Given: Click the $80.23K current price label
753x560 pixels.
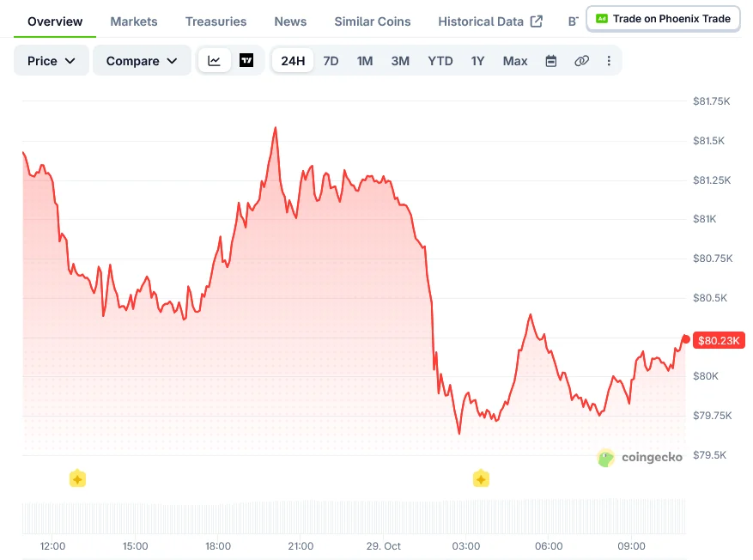Looking at the screenshot, I should pos(719,340).
